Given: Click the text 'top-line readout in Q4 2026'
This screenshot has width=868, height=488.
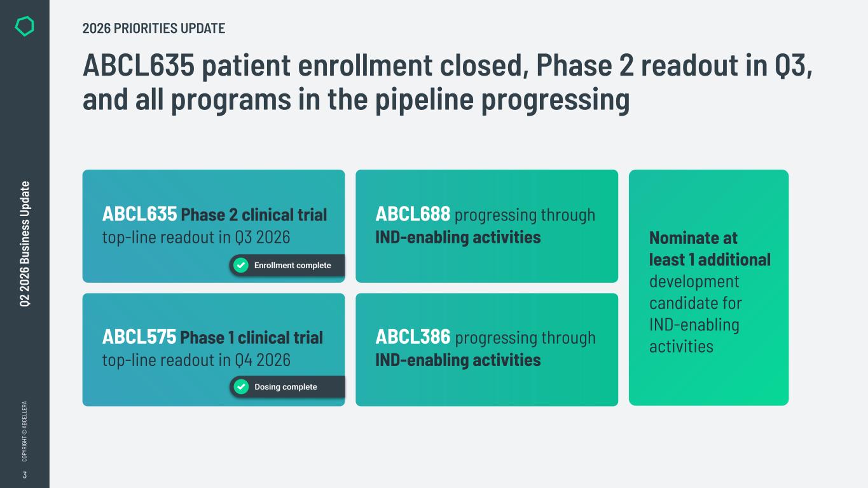Looking at the screenshot, I should 196,360.
